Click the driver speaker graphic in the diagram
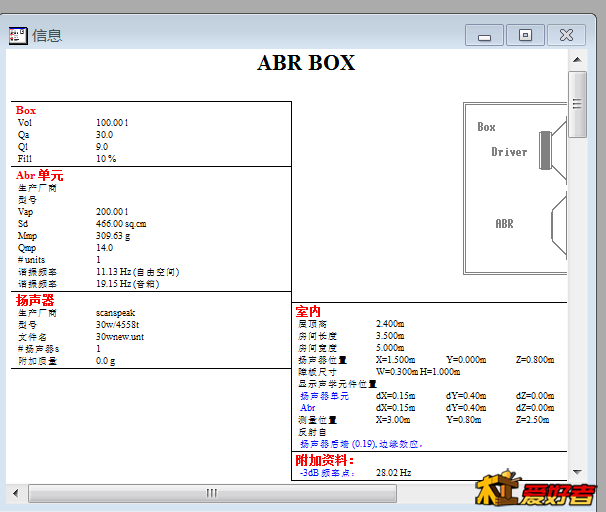Screen dimensions: 606x512 (546, 151)
